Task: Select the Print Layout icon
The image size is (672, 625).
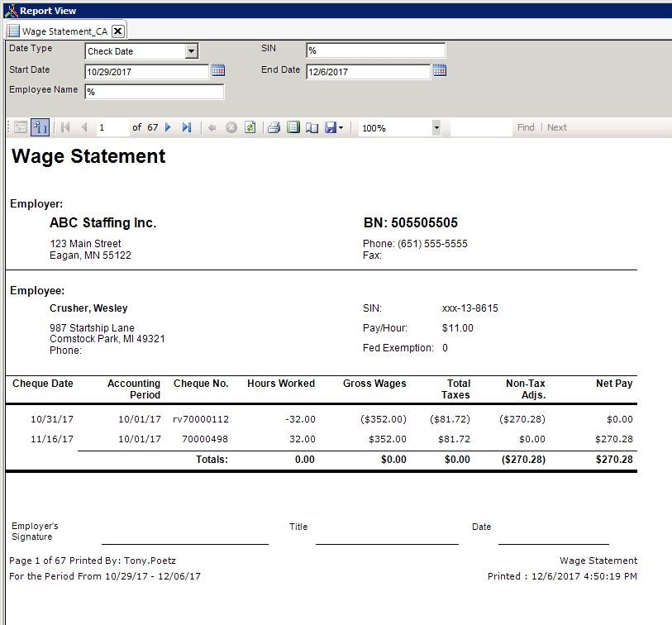Action: point(293,126)
